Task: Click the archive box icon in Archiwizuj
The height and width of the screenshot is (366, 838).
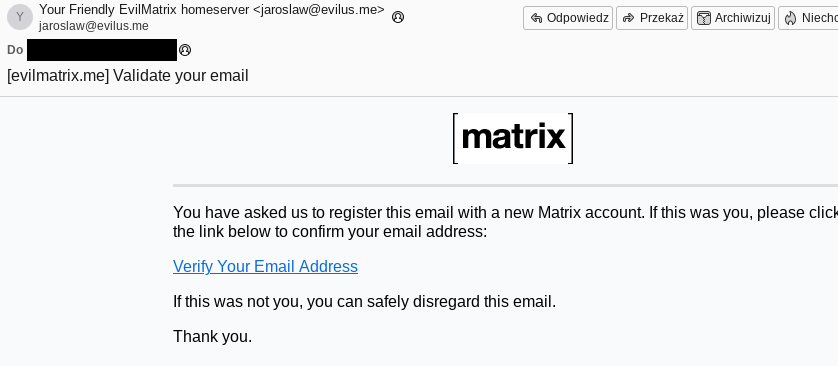Action: pyautogui.click(x=704, y=18)
